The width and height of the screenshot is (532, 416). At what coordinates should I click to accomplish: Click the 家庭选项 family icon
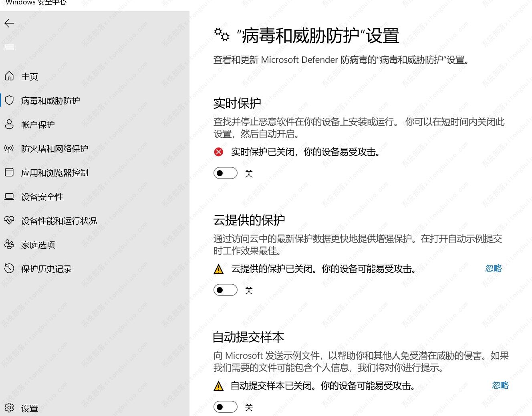pos(9,244)
